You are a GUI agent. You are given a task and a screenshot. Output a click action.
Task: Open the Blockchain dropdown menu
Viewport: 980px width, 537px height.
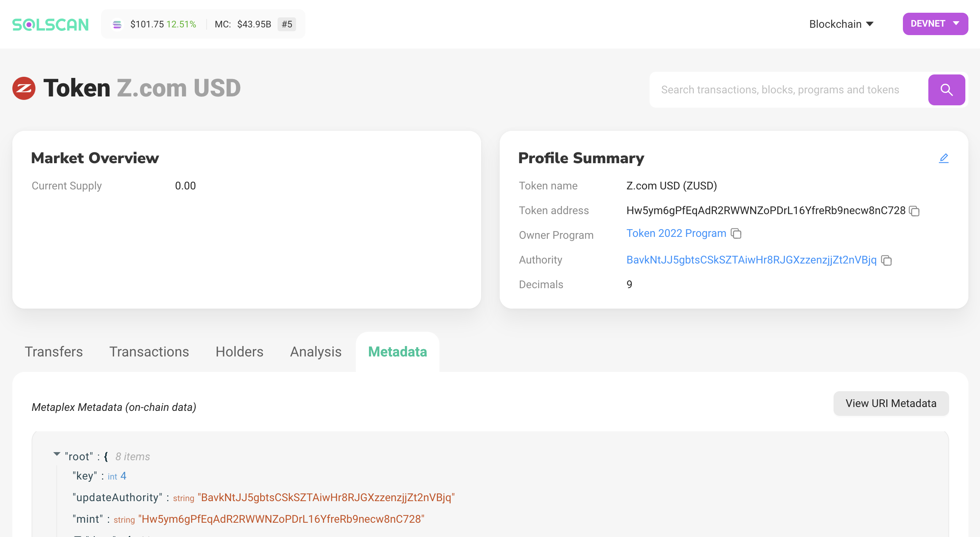pyautogui.click(x=841, y=24)
